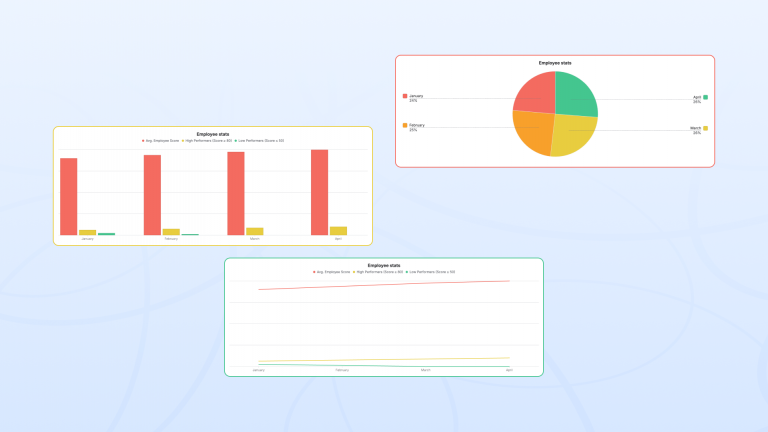Click pie chart 'Employee stats' title
This screenshot has height=432, width=768.
555,63
